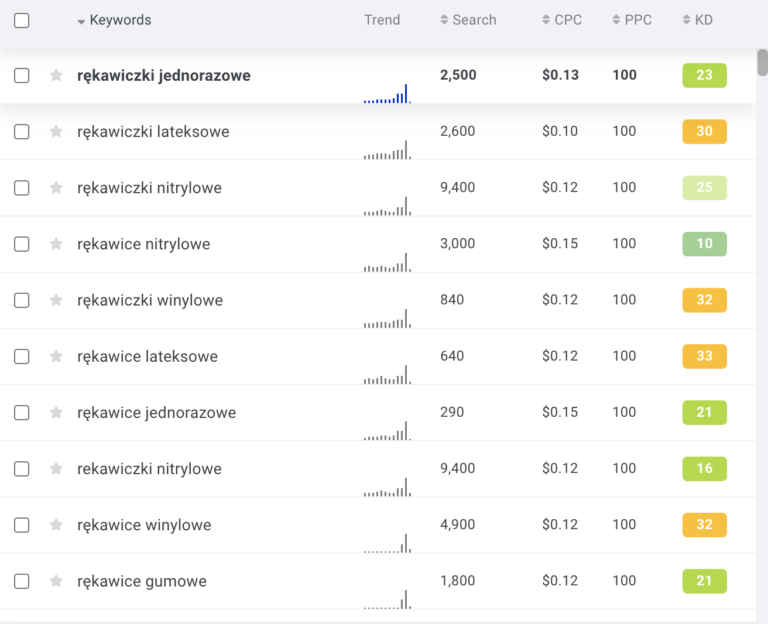Check the rękawiczki lateksowe row checkbox
This screenshot has height=624, width=768.
pos(22,132)
